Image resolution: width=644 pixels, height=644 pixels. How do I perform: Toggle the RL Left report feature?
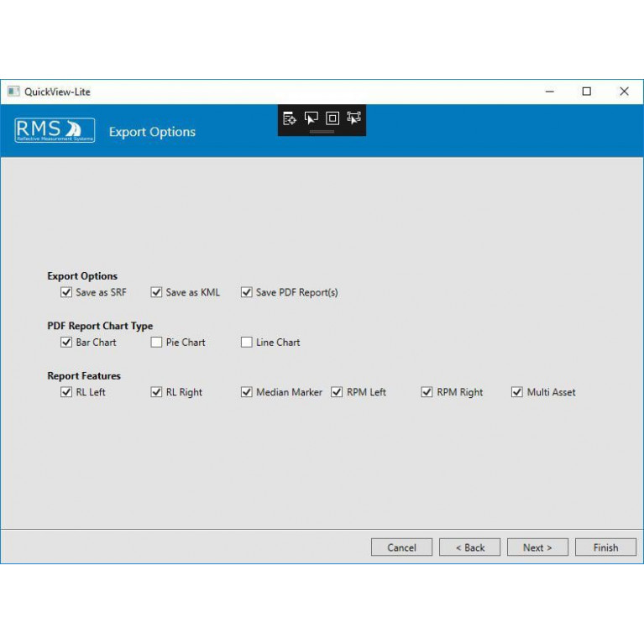pos(66,392)
